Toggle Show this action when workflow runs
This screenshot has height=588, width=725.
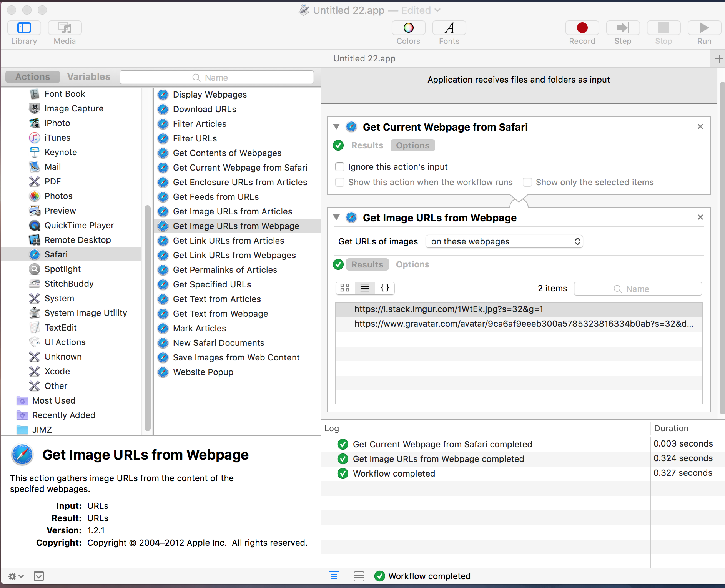[x=340, y=182]
